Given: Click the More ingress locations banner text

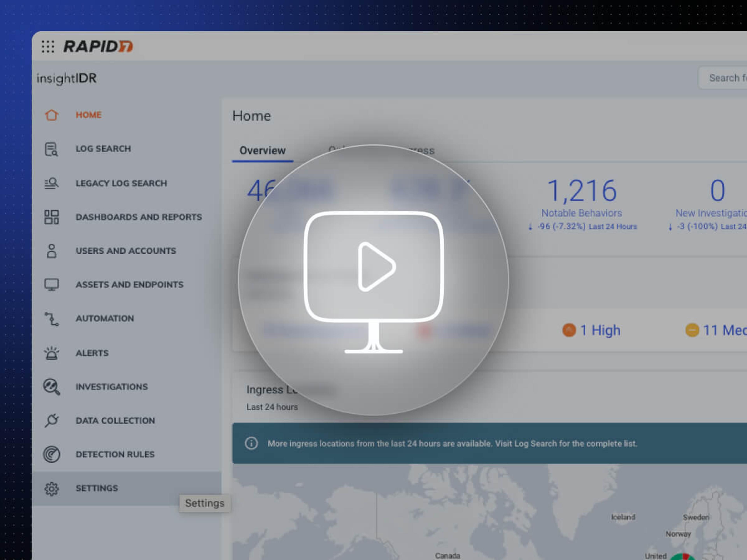Looking at the screenshot, I should click(x=452, y=444).
